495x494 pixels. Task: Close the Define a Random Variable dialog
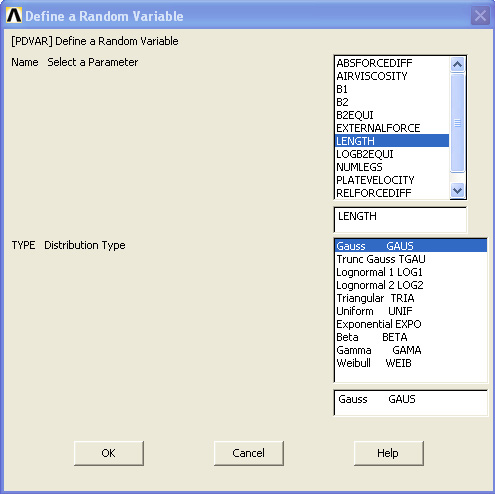pos(480,16)
